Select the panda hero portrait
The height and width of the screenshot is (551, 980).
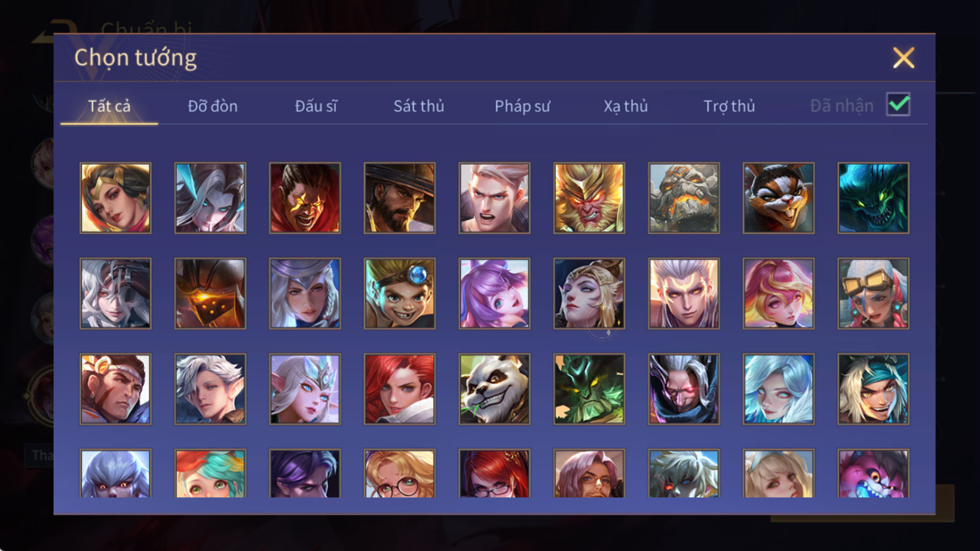pos(494,389)
